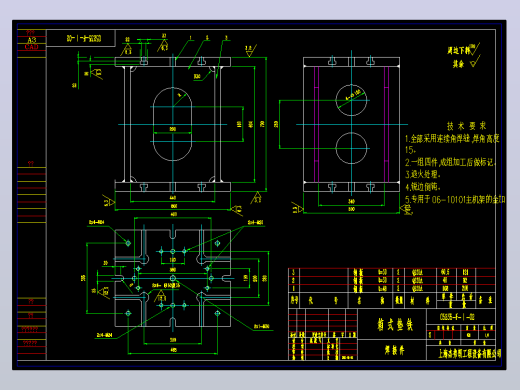
Task: Select the lower circle in the side view
Action: tap(351, 148)
